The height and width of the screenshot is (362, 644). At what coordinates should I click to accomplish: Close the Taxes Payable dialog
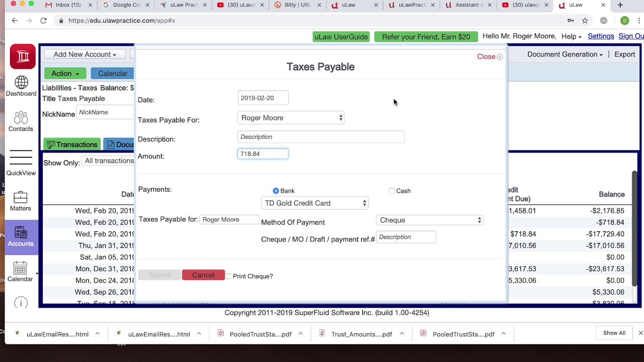[x=490, y=57]
